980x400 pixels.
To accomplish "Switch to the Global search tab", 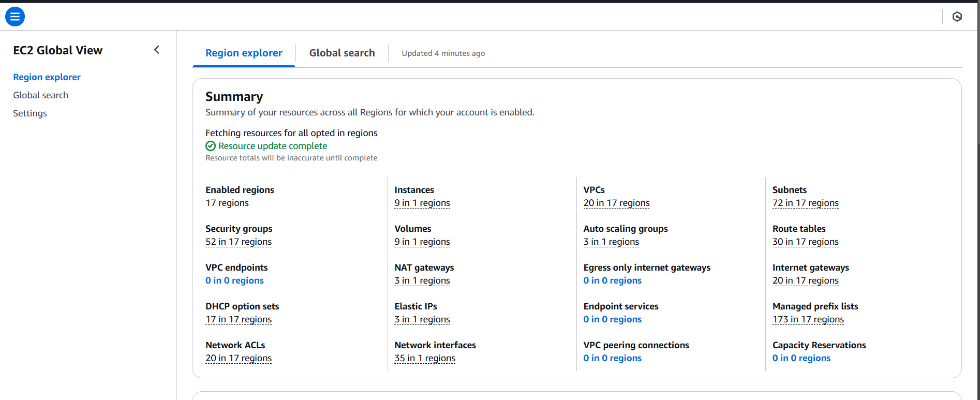I will click(x=342, y=53).
